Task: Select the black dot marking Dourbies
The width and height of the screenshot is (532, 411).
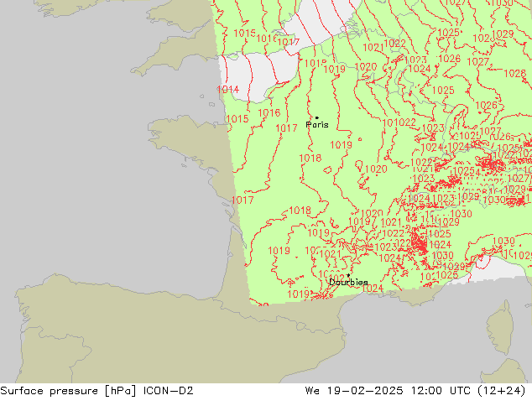Action: 348,275
